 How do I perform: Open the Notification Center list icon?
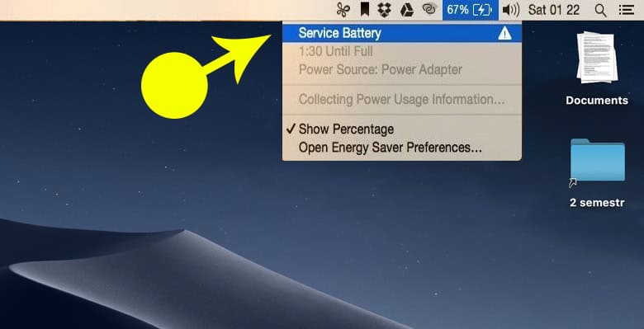(x=627, y=10)
